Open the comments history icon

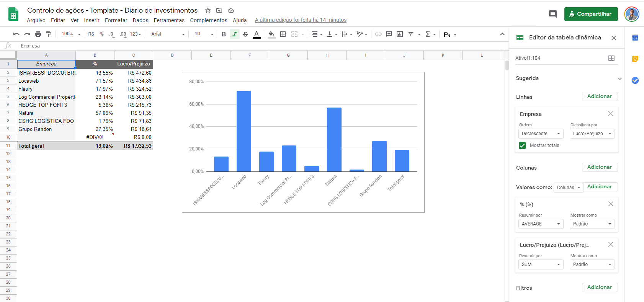coord(552,14)
